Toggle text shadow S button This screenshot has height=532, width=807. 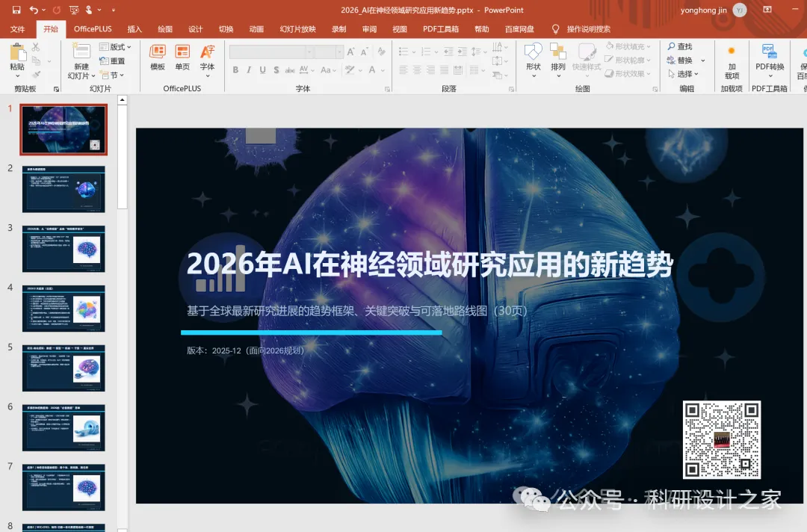pos(276,70)
